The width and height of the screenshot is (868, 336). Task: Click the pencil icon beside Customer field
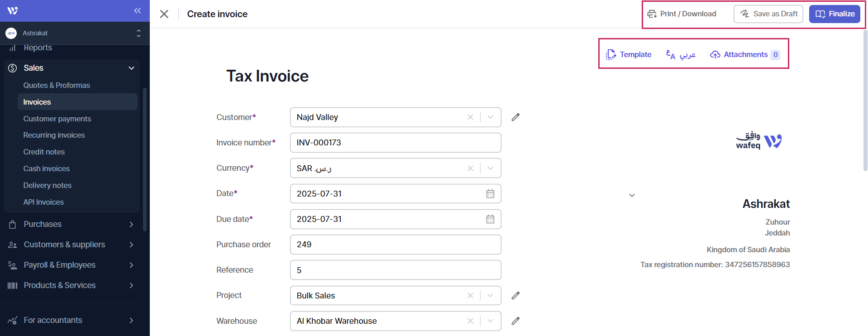click(x=515, y=117)
